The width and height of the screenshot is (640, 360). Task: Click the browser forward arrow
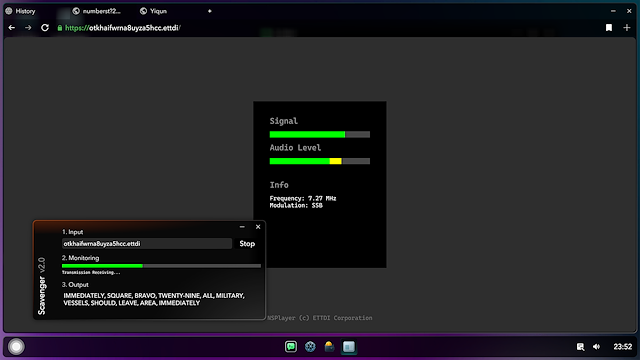click(28, 28)
